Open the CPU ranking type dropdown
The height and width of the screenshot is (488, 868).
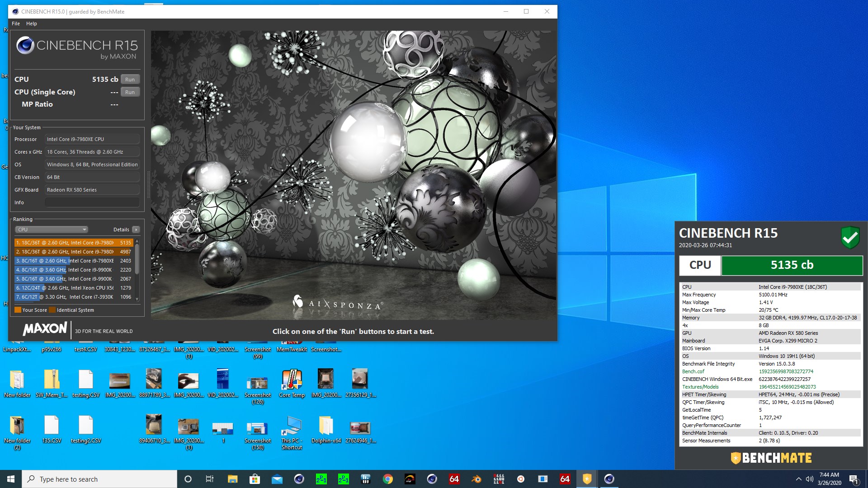click(52, 230)
